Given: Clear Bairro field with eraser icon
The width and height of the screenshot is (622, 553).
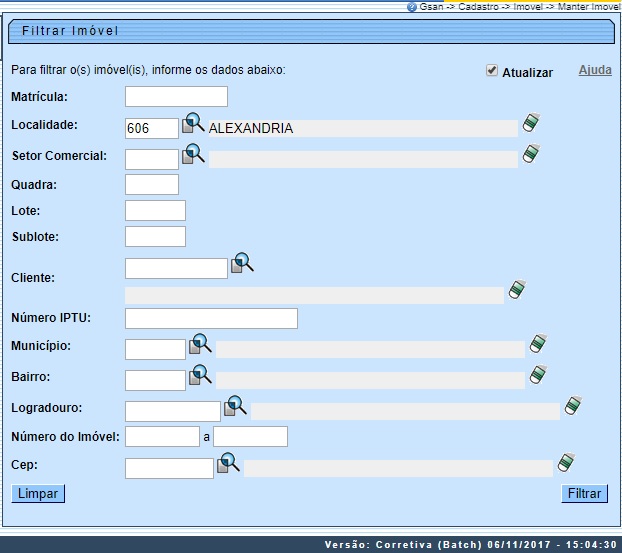Looking at the screenshot, I should pyautogui.click(x=538, y=374).
